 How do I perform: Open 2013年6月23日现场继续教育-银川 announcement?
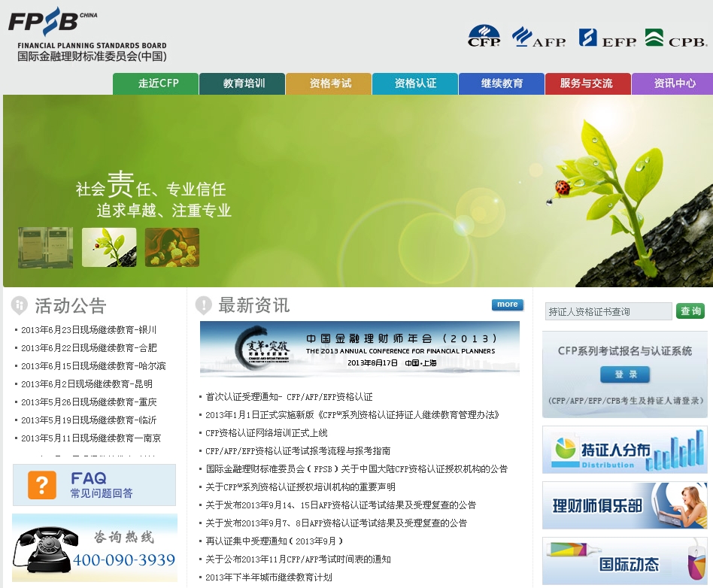(x=89, y=329)
